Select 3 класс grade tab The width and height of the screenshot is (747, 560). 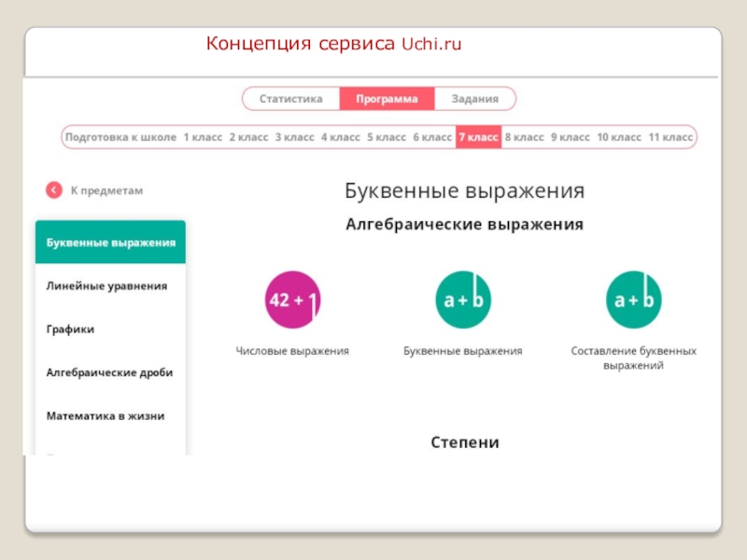coord(294,137)
